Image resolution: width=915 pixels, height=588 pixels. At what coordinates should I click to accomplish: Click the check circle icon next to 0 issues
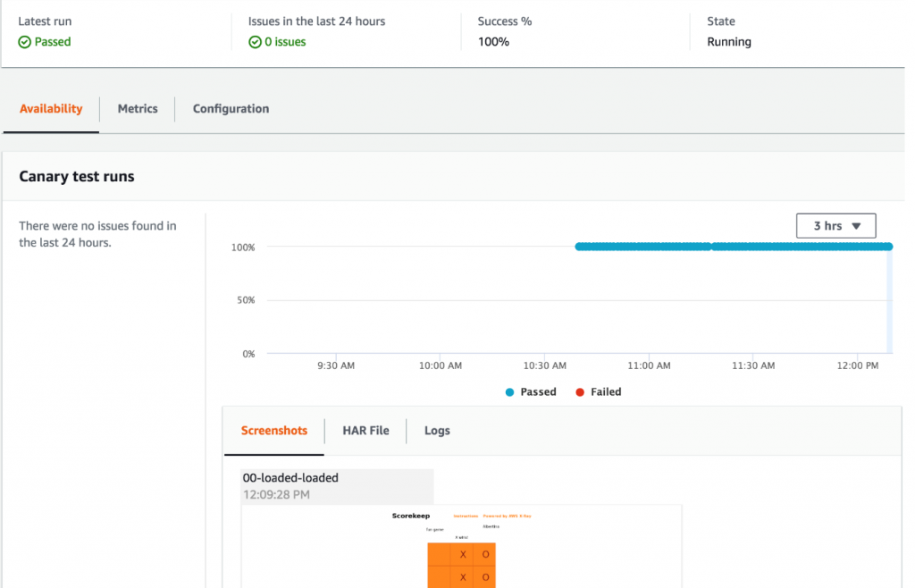[256, 41]
